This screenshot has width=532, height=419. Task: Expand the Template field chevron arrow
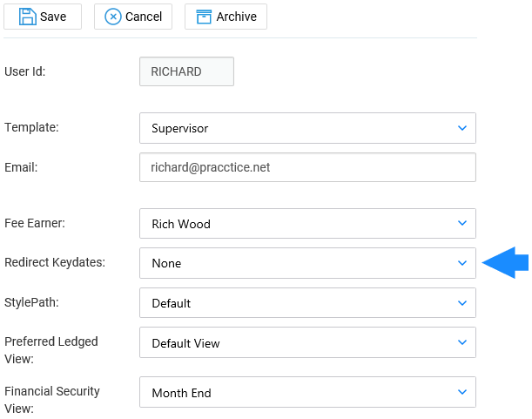click(x=462, y=128)
